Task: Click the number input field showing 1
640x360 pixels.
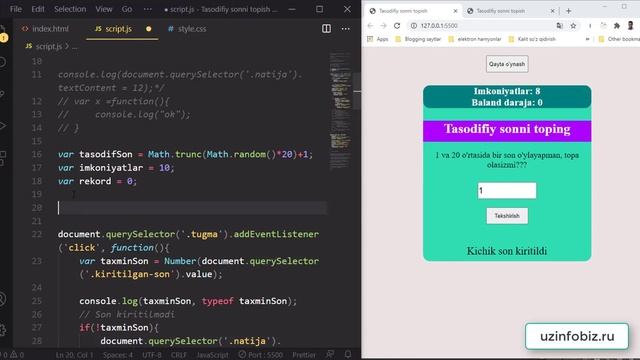Action: 507,191
